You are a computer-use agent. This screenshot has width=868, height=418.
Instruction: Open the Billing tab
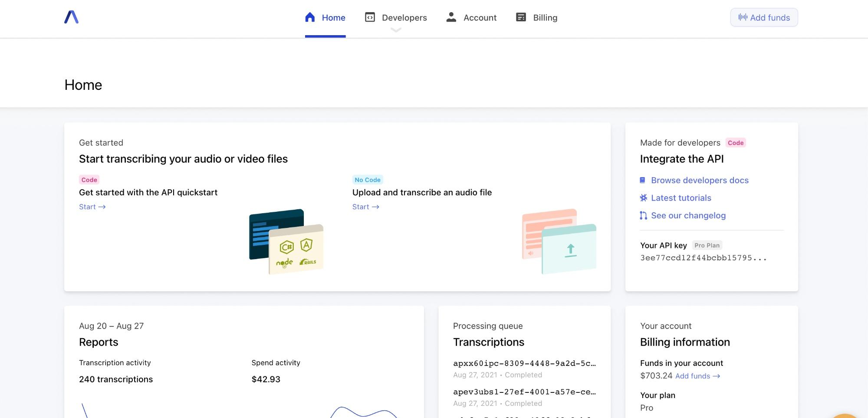[545, 18]
